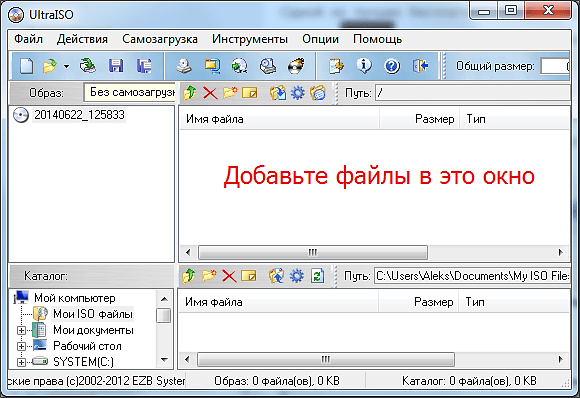Viewport: 580px width, 398px height.
Task: Click the Без самозагрузки boot type button
Action: pyautogui.click(x=130, y=92)
